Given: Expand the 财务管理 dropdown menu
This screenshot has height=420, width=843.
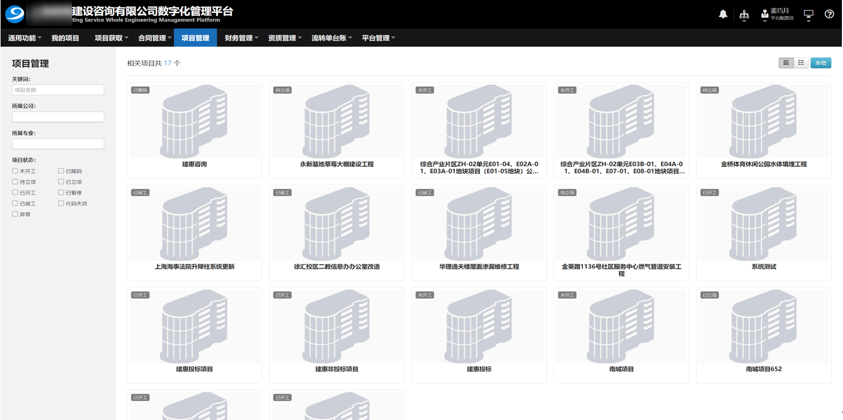Looking at the screenshot, I should pyautogui.click(x=241, y=38).
